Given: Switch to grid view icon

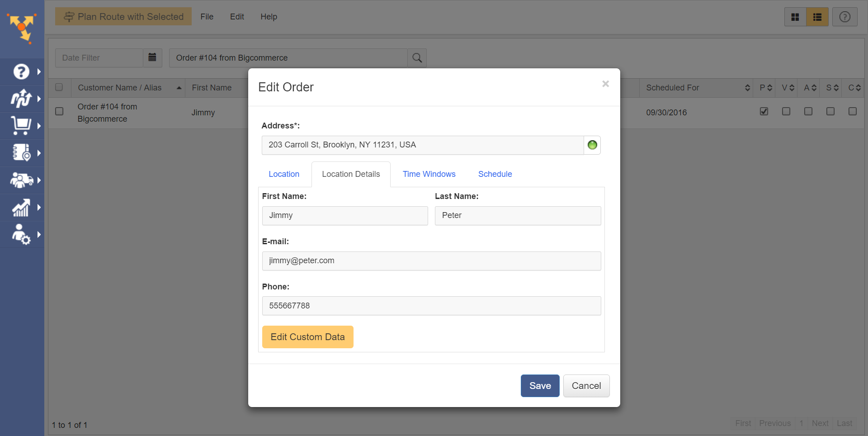Looking at the screenshot, I should [795, 17].
